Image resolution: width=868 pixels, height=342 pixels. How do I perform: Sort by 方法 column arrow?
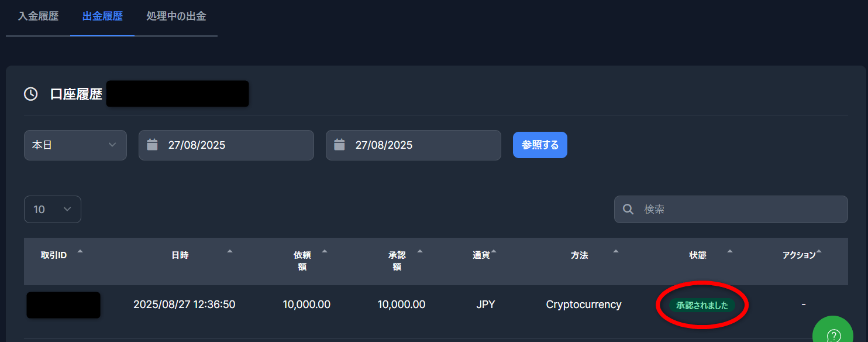615,251
